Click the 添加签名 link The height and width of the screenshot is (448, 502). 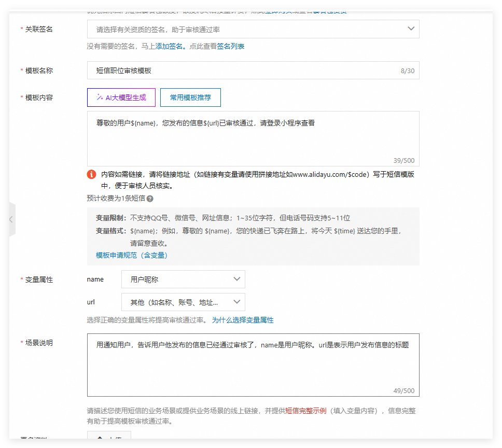point(170,46)
